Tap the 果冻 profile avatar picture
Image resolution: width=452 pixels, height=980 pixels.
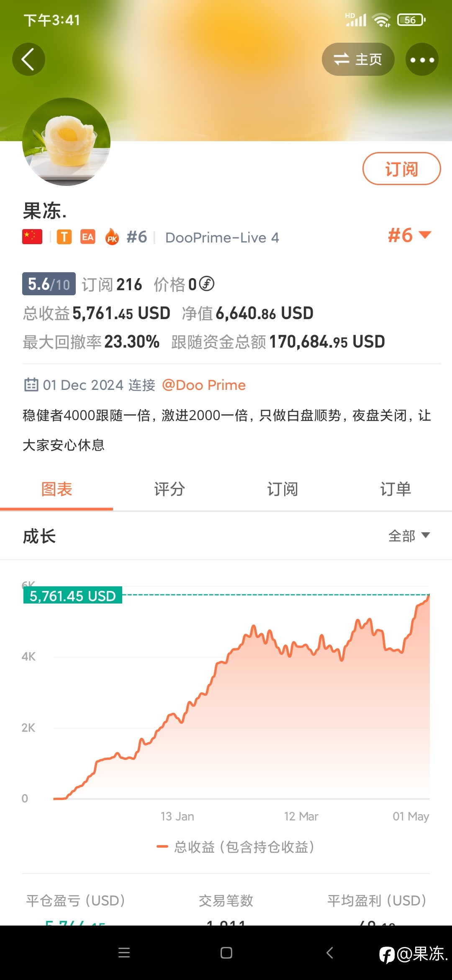tap(66, 142)
